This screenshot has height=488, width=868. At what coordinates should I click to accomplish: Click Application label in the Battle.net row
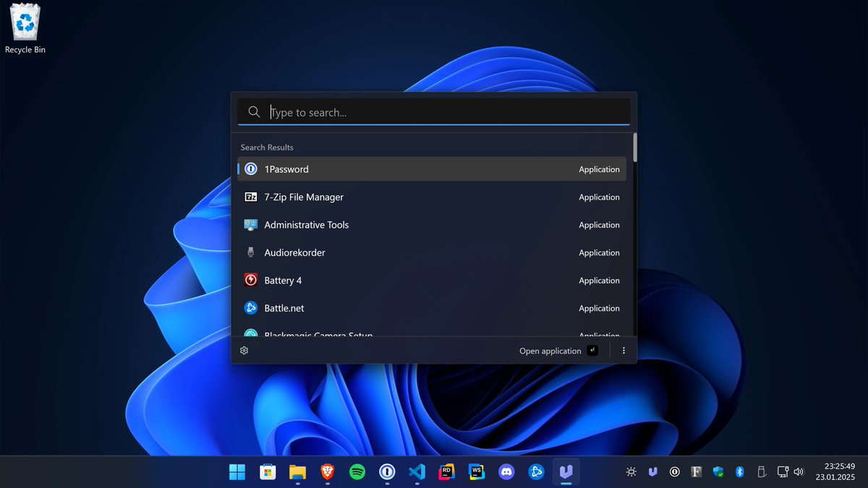coord(599,308)
